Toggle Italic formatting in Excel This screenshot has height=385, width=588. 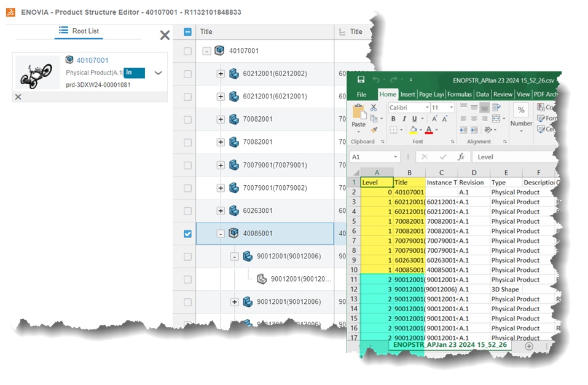[x=404, y=119]
